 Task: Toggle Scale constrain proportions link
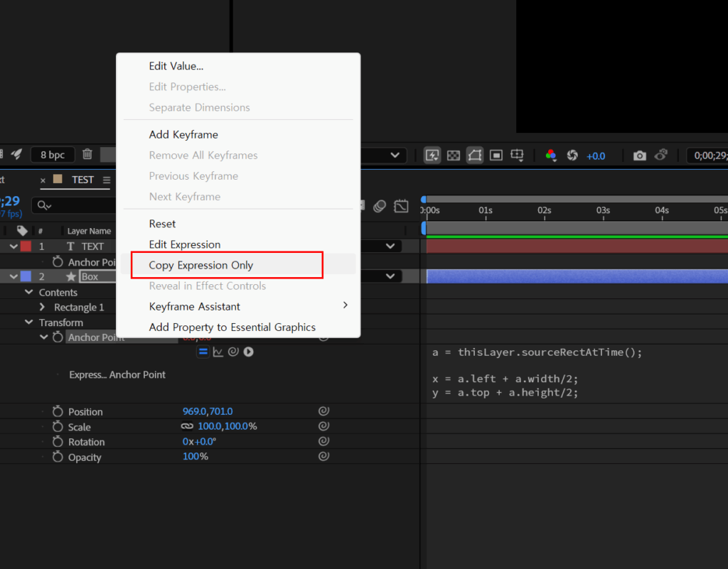187,426
